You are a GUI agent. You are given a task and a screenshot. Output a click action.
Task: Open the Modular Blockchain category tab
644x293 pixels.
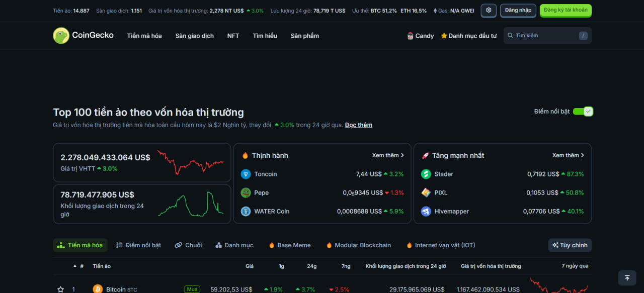(358, 245)
